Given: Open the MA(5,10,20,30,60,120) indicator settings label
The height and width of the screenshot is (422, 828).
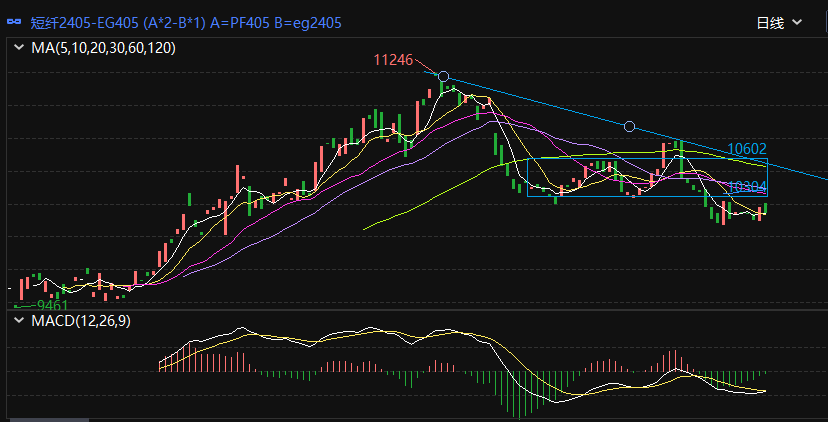Looking at the screenshot, I should click(103, 47).
